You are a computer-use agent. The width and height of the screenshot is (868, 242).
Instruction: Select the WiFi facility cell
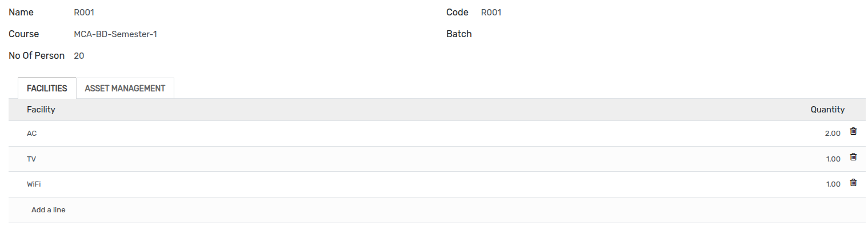(x=34, y=184)
